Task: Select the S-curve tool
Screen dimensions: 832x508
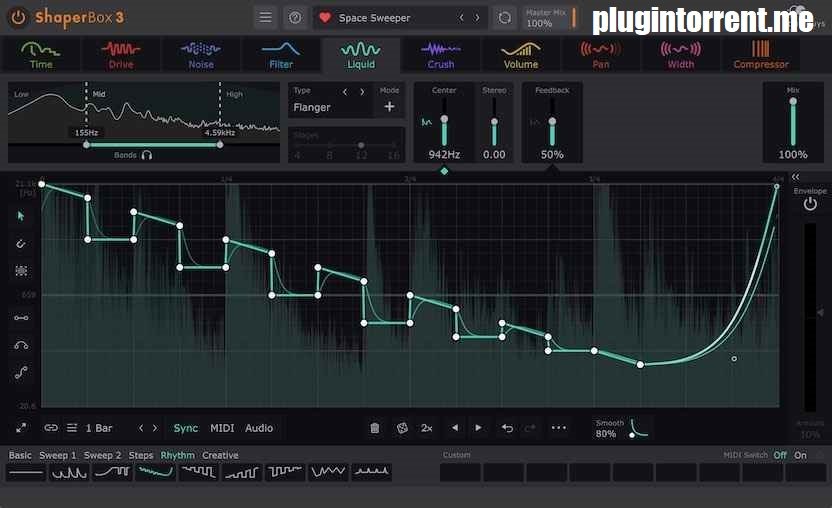Action: point(21,373)
